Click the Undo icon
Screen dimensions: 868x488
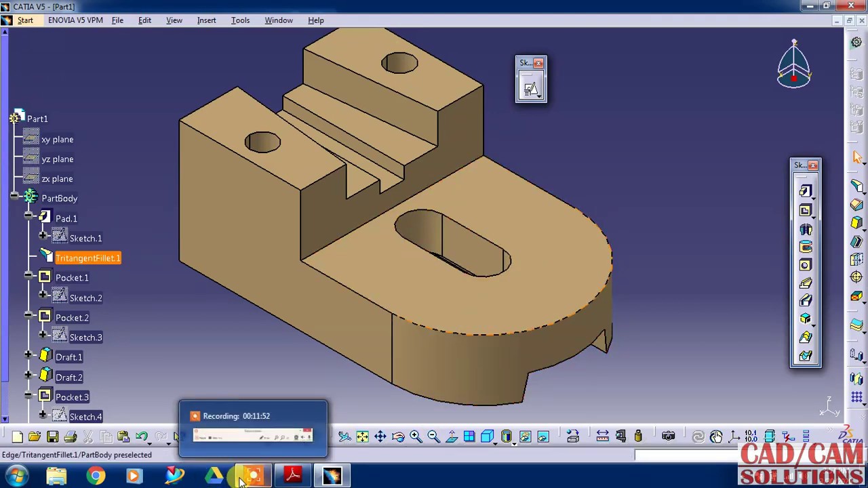142,437
